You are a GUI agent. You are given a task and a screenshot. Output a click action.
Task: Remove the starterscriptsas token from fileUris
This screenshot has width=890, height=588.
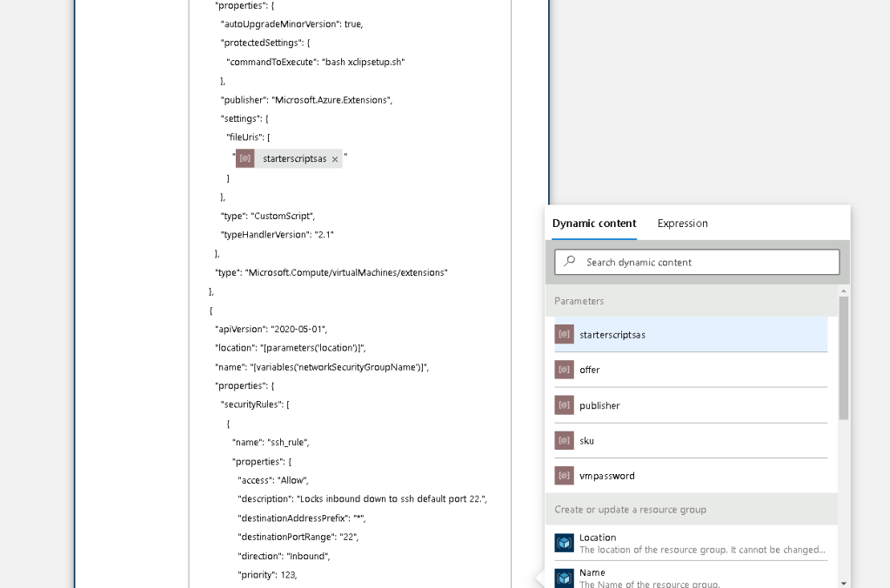[335, 159]
